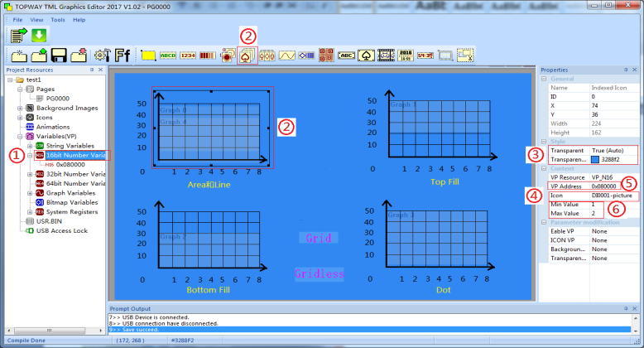Edit the VP Address 0x080000 field
The image size is (644, 348).
pyautogui.click(x=614, y=186)
